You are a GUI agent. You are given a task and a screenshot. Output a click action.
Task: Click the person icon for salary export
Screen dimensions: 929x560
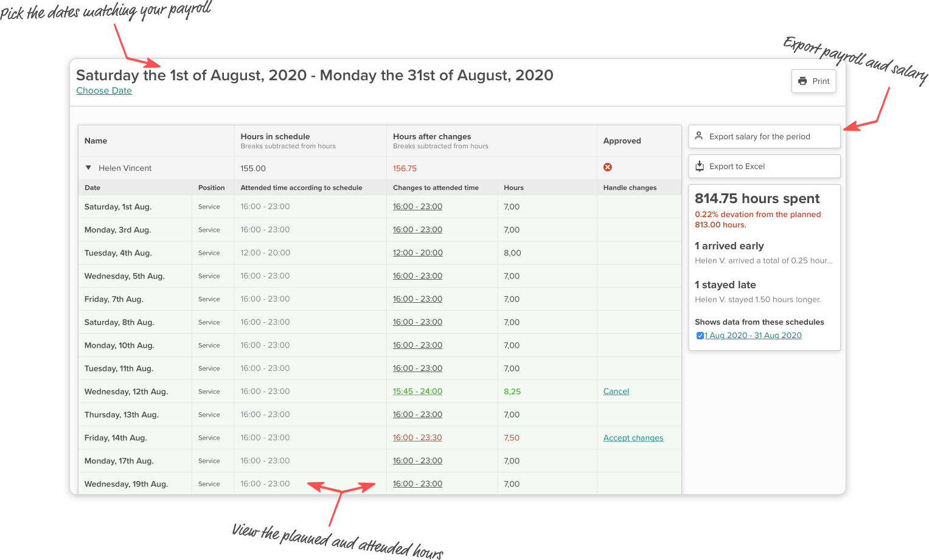(x=700, y=136)
